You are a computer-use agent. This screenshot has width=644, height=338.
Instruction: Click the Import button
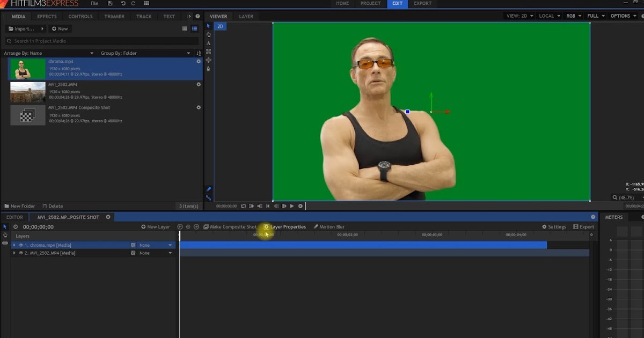26,28
